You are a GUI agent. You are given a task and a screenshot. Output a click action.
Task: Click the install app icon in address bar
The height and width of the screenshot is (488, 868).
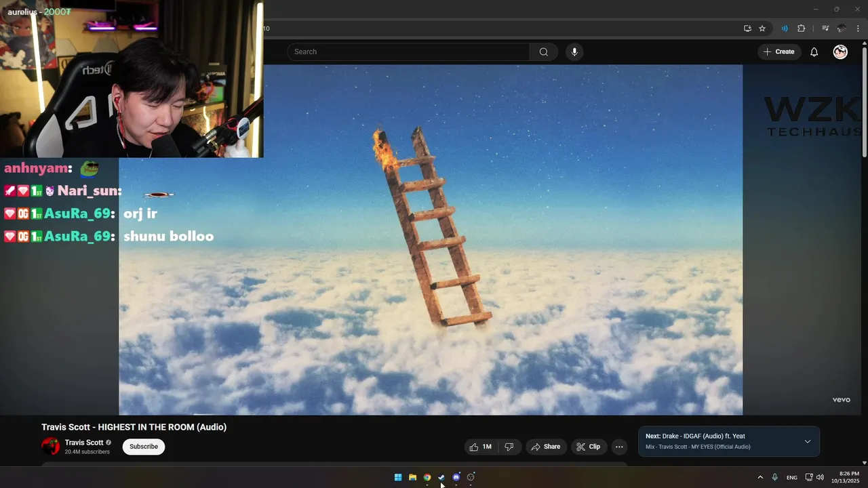[x=747, y=28]
